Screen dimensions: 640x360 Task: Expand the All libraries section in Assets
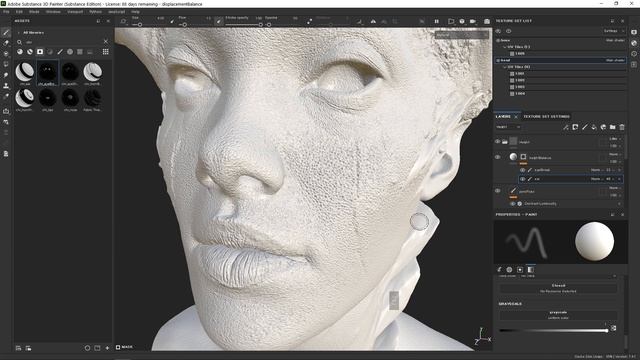coord(18,33)
